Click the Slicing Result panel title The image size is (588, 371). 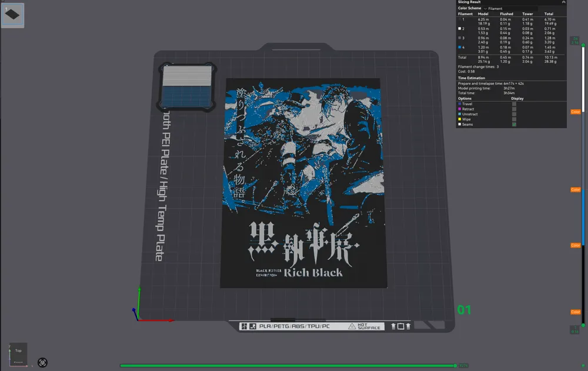pos(469,2)
